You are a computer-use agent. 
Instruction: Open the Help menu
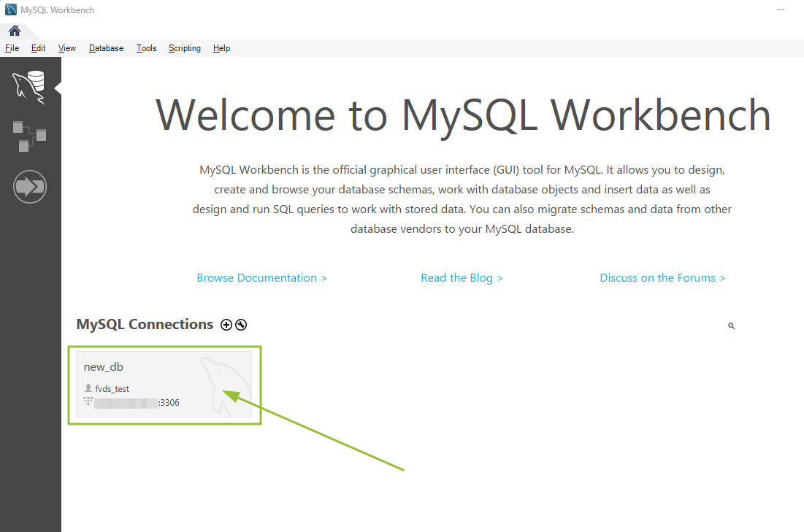coord(221,48)
